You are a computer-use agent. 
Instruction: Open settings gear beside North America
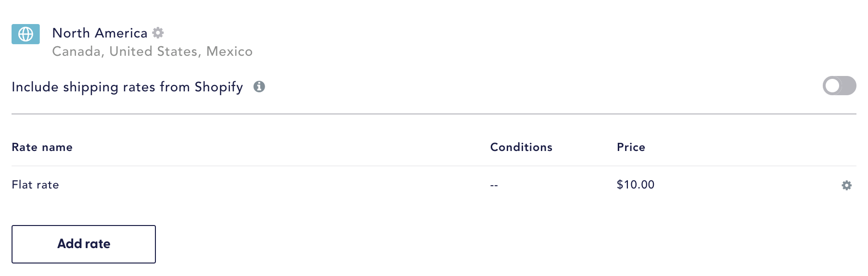coord(158,33)
